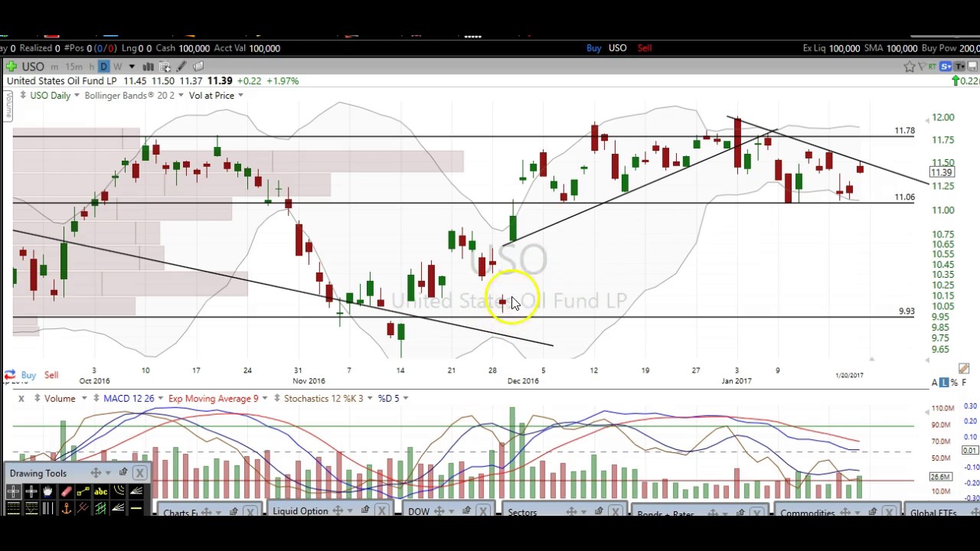Viewport: 980px width, 551px height.
Task: Click the favorite star icon
Action: (x=910, y=67)
